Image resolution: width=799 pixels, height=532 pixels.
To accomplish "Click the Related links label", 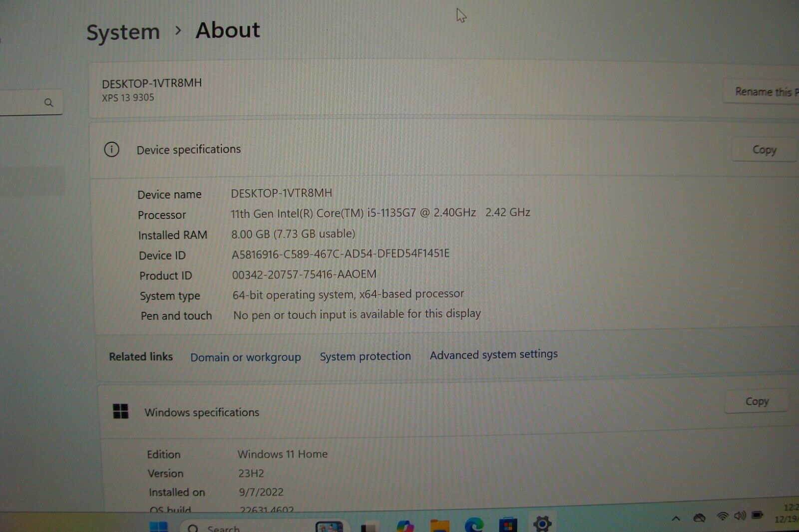I will click(141, 357).
